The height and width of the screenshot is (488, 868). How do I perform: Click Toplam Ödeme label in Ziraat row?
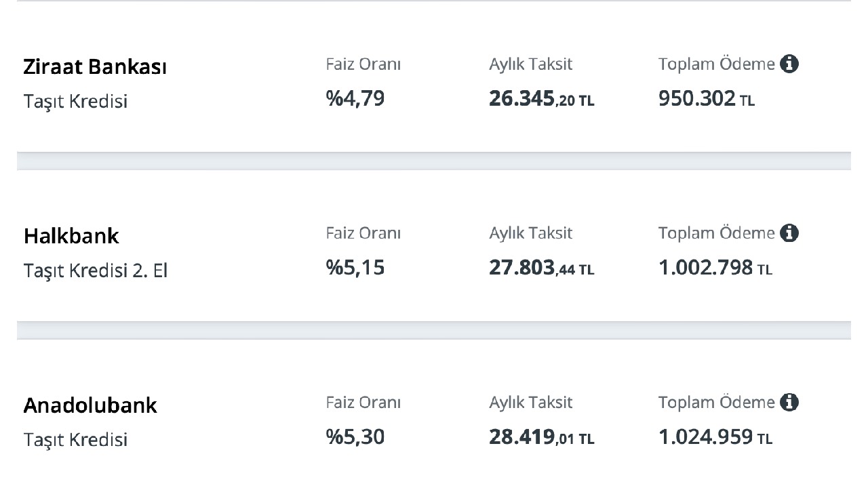[x=716, y=64]
